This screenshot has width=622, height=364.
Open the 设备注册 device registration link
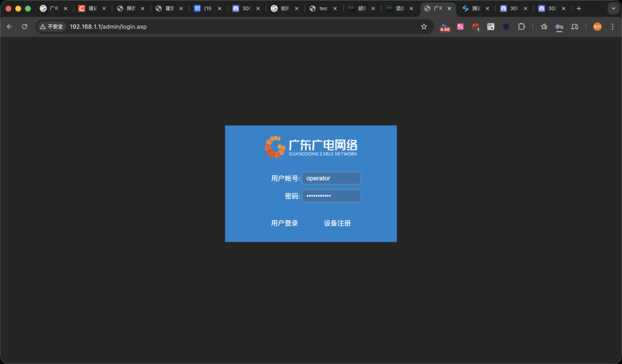click(338, 223)
